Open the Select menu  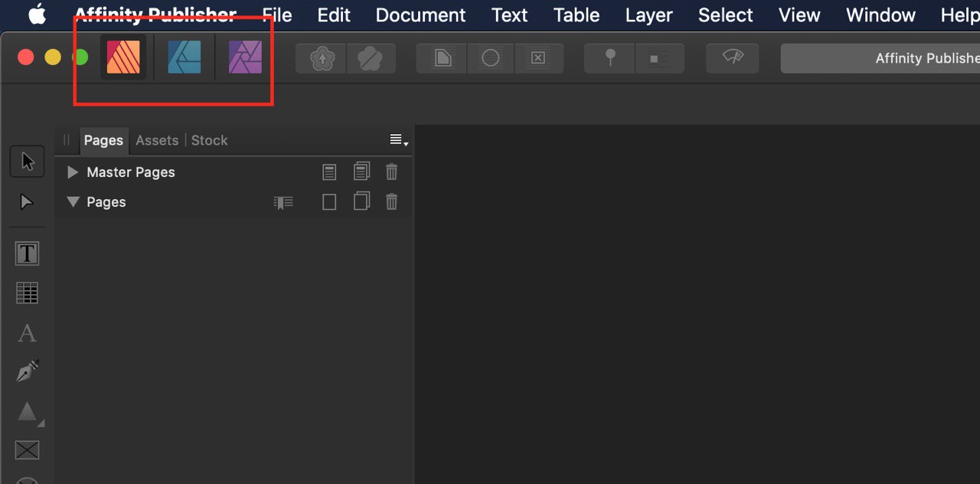coord(726,15)
